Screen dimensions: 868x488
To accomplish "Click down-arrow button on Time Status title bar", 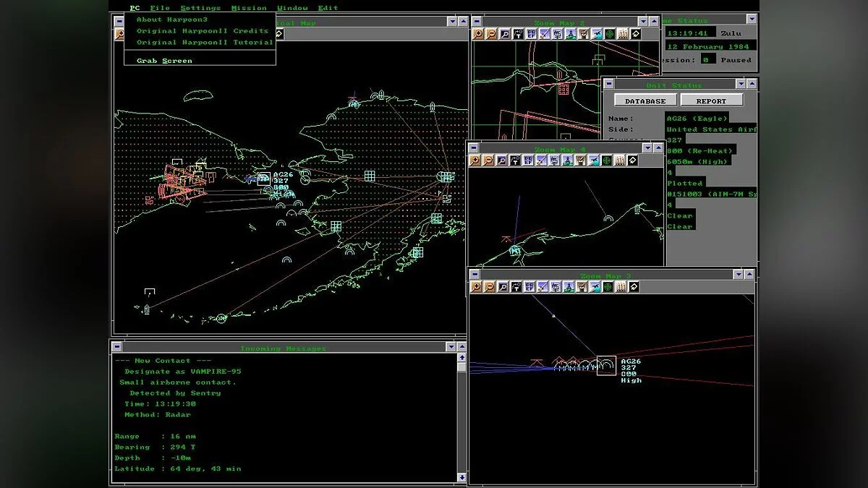I will 752,20.
